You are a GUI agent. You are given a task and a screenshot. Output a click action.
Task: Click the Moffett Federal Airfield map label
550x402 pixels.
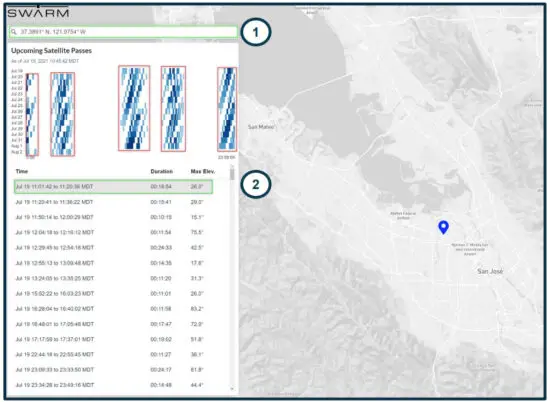[403, 215]
